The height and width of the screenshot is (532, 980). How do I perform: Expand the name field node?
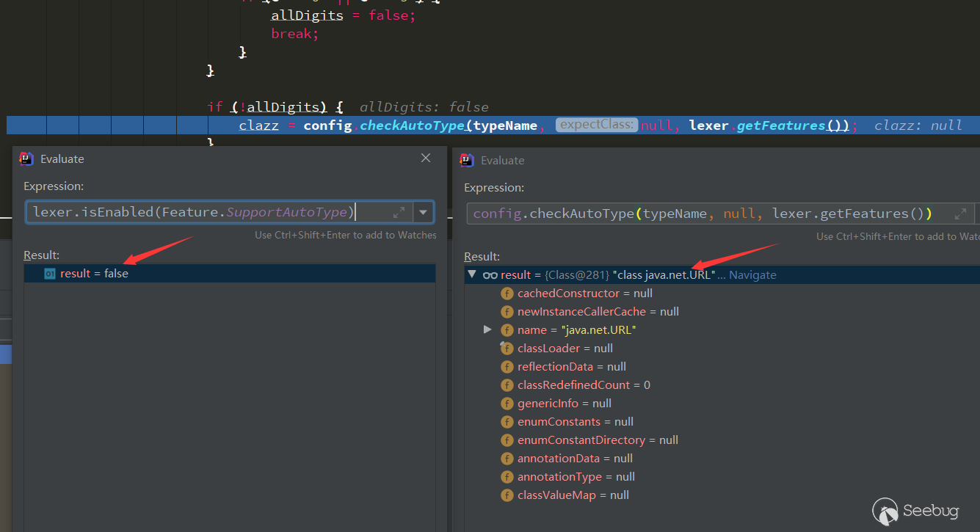[x=487, y=330]
